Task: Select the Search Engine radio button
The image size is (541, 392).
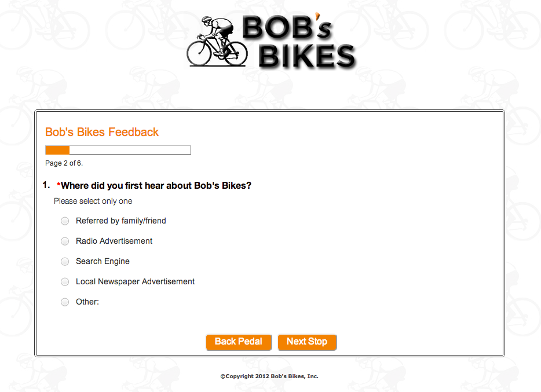Action: click(x=65, y=262)
